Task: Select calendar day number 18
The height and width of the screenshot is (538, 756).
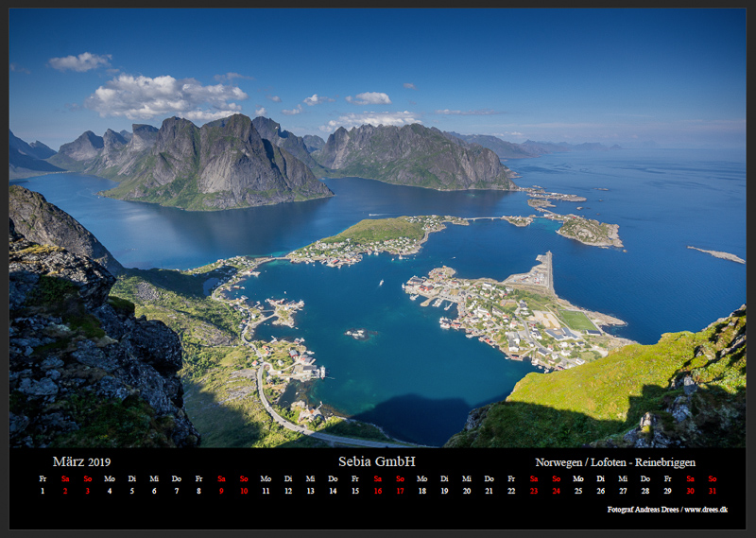Action: [421, 491]
